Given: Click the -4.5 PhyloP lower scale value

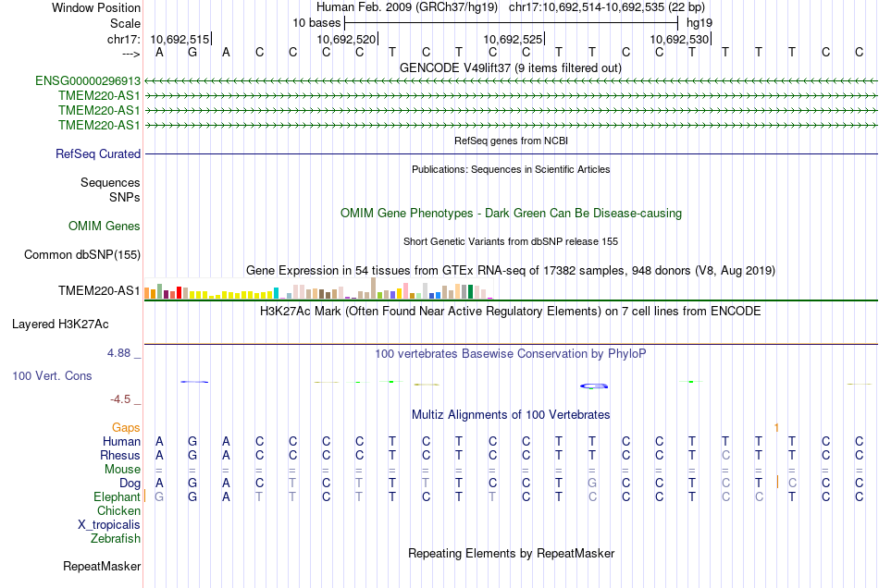Looking at the screenshot, I should coord(120,399).
